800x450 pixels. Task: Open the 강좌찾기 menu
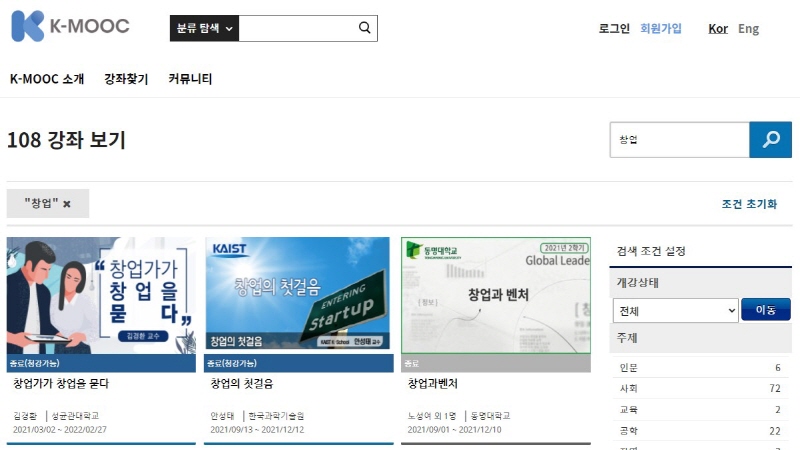(x=126, y=79)
